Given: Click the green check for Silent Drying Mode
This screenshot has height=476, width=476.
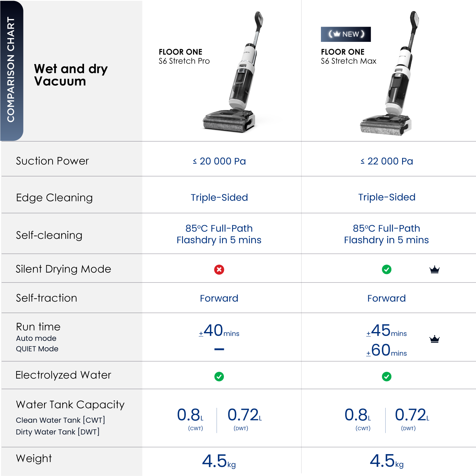Looking at the screenshot, I should [386, 270].
